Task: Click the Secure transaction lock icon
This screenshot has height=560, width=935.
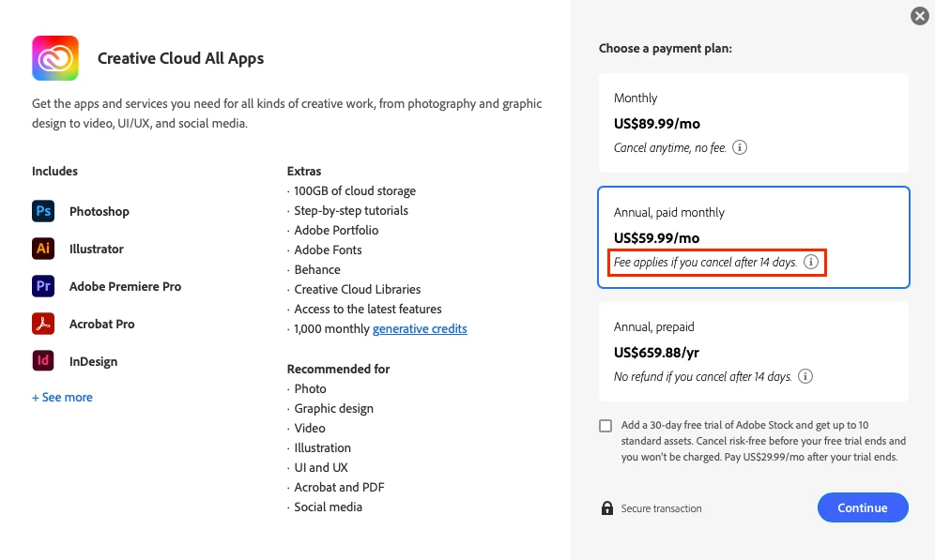Action: point(606,508)
